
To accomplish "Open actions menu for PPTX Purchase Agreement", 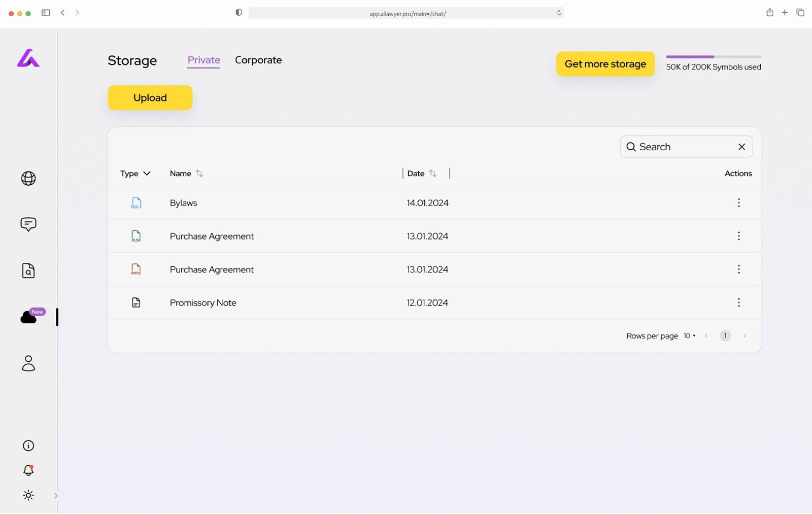I will coord(739,269).
